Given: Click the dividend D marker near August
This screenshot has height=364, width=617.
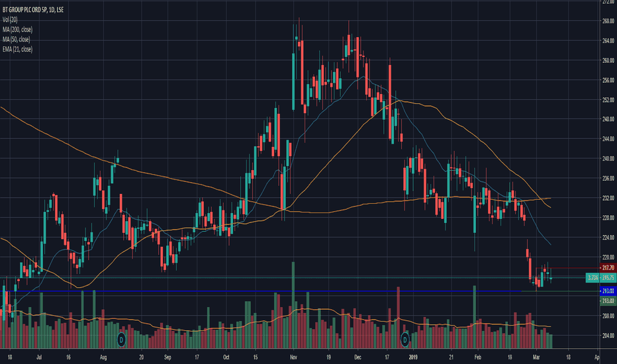Looking at the screenshot, I should click(121, 340).
